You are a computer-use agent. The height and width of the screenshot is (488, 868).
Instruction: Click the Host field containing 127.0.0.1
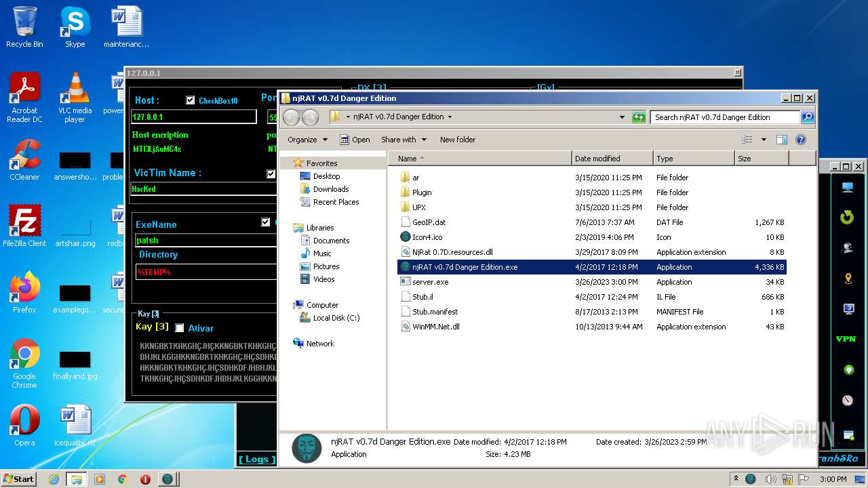pos(193,117)
